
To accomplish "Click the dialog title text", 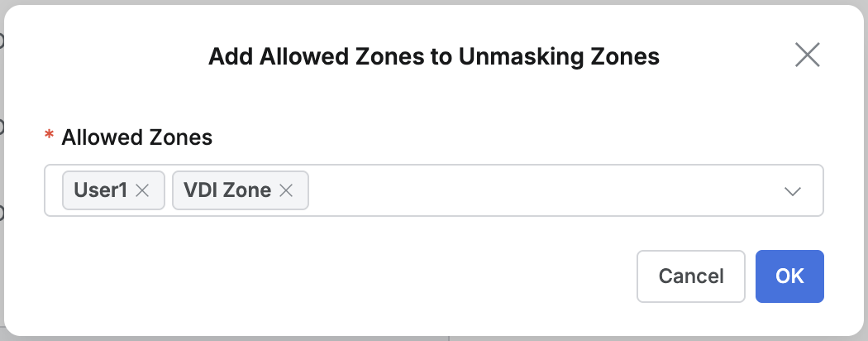I will point(434,56).
